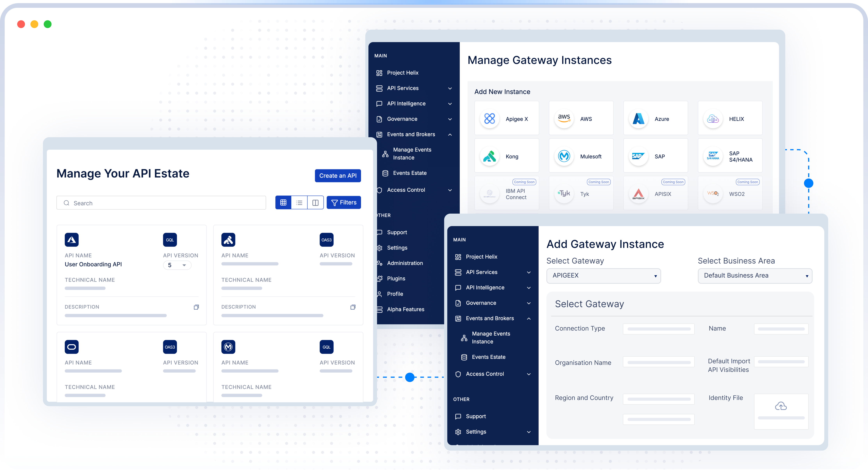Switch to list view layout

click(299, 203)
